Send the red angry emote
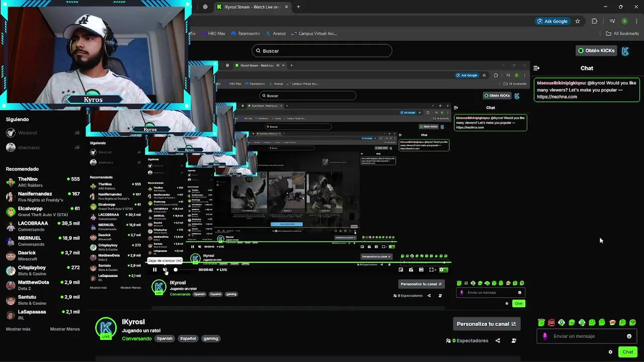The image size is (644, 362). click(551, 322)
